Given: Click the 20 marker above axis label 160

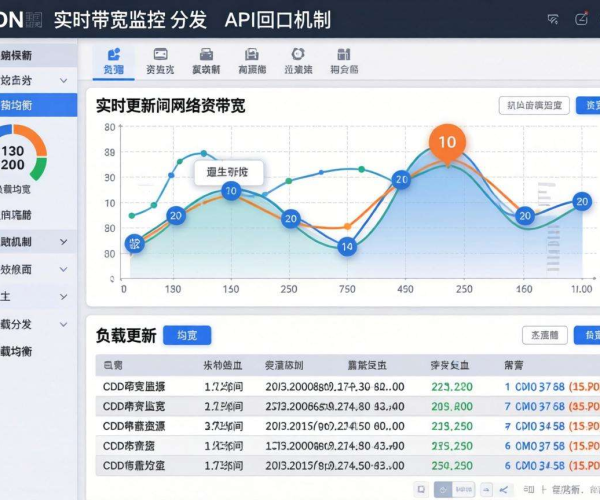Looking at the screenshot, I should pos(525,216).
